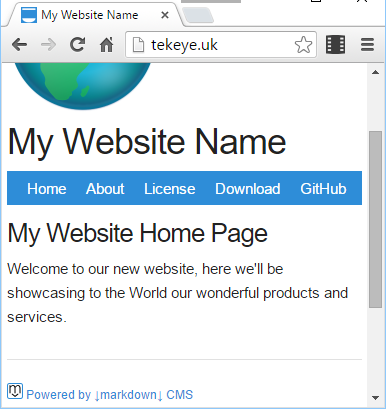Close the My Website Name tab

(165, 15)
